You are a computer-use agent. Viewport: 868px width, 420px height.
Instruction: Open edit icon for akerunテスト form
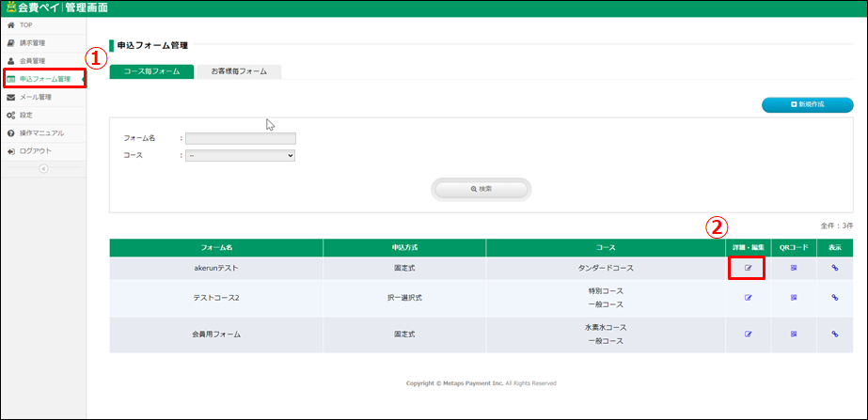(x=749, y=268)
